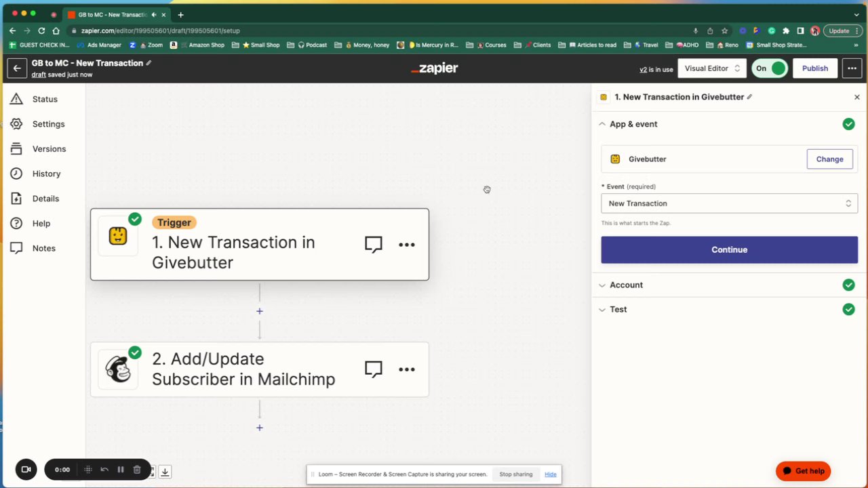Image resolution: width=868 pixels, height=488 pixels.
Task: Click the draft link under Zap title
Action: 39,75
